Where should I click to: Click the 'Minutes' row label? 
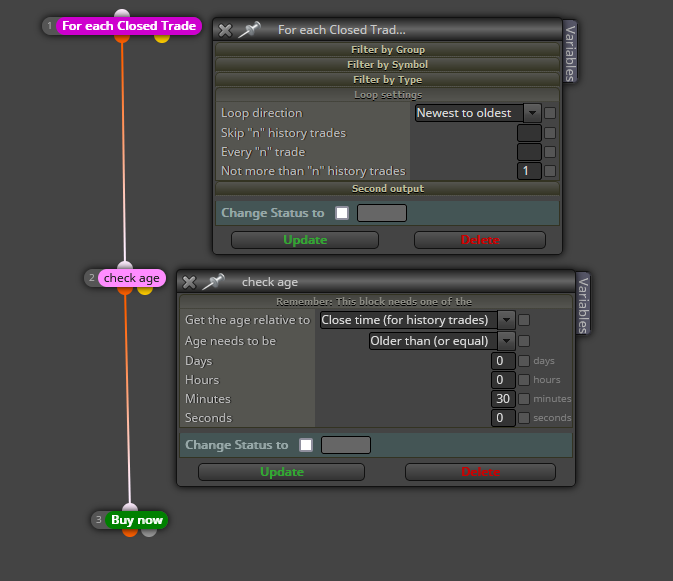208,399
